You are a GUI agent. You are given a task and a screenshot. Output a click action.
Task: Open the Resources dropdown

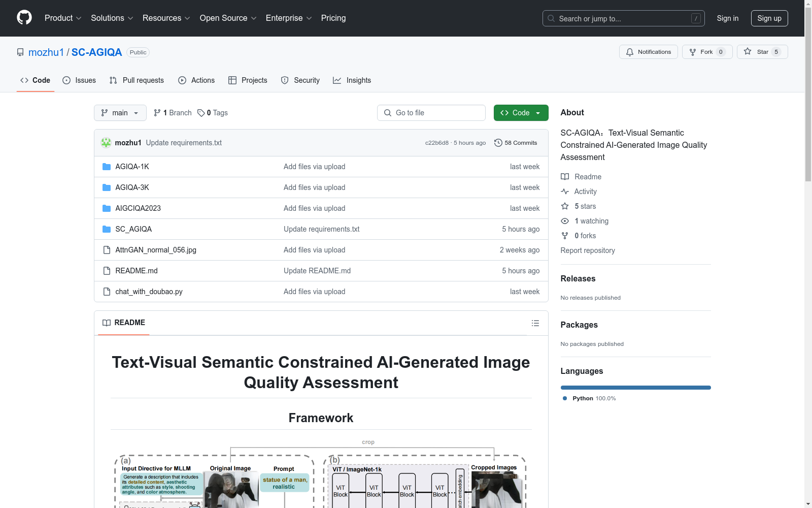pyautogui.click(x=166, y=18)
